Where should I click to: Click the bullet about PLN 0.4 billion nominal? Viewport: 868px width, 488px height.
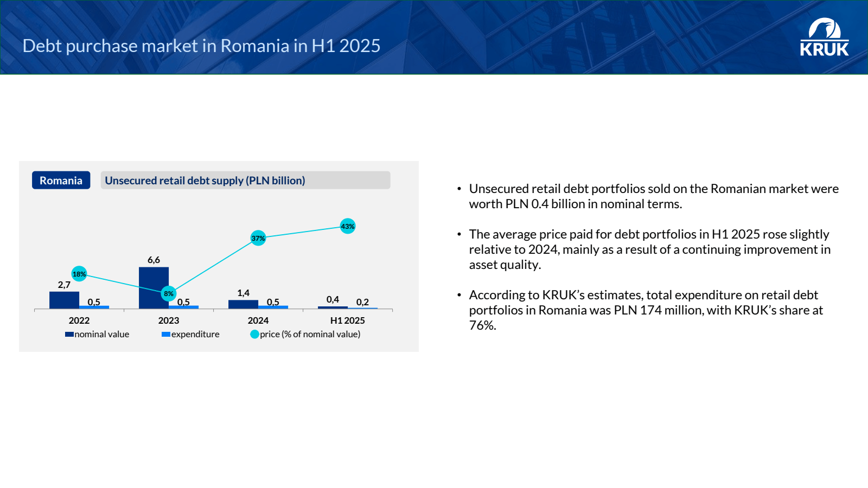[x=654, y=196]
